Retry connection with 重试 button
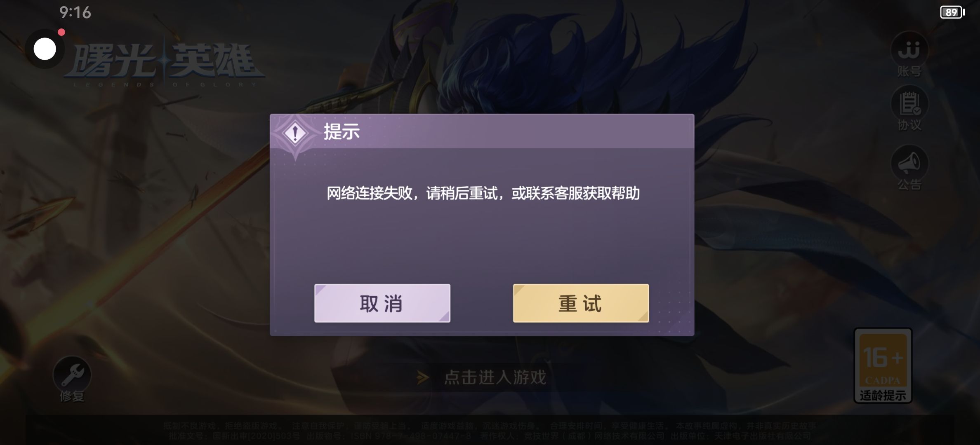This screenshot has height=445, width=980. coord(581,303)
